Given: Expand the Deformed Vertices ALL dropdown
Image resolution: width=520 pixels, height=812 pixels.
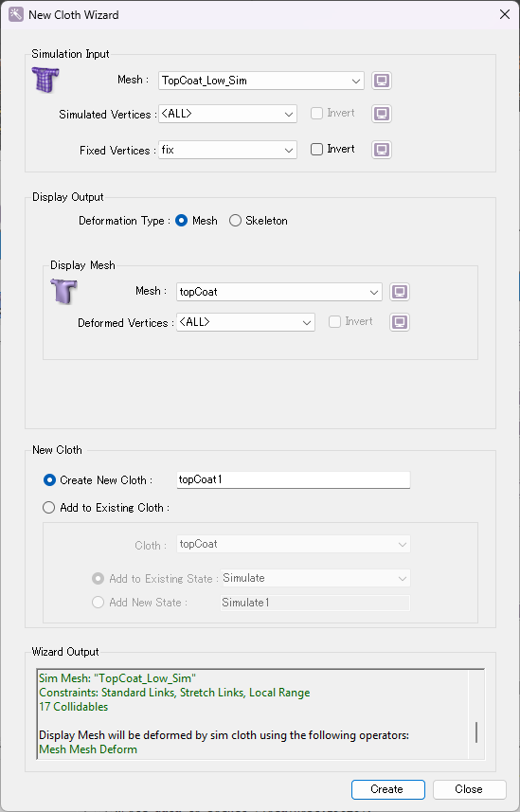Looking at the screenshot, I should [245, 322].
